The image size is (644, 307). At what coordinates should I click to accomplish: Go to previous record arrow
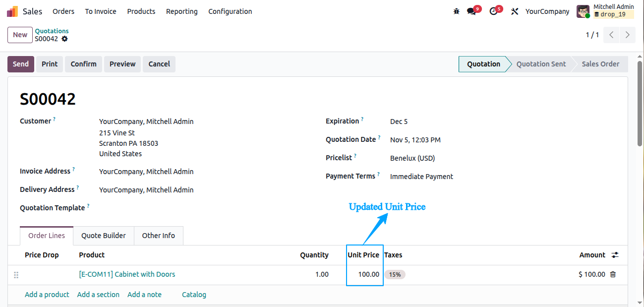[612, 35]
